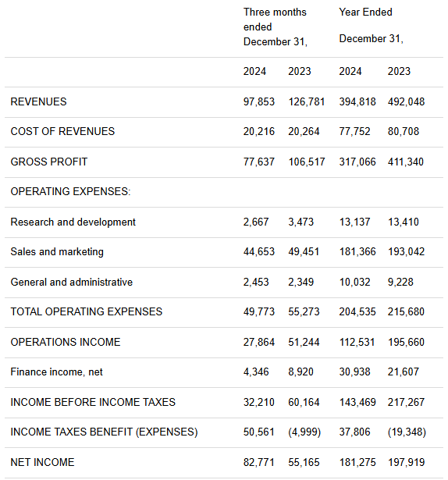Click G&A value 10,032

(x=354, y=282)
